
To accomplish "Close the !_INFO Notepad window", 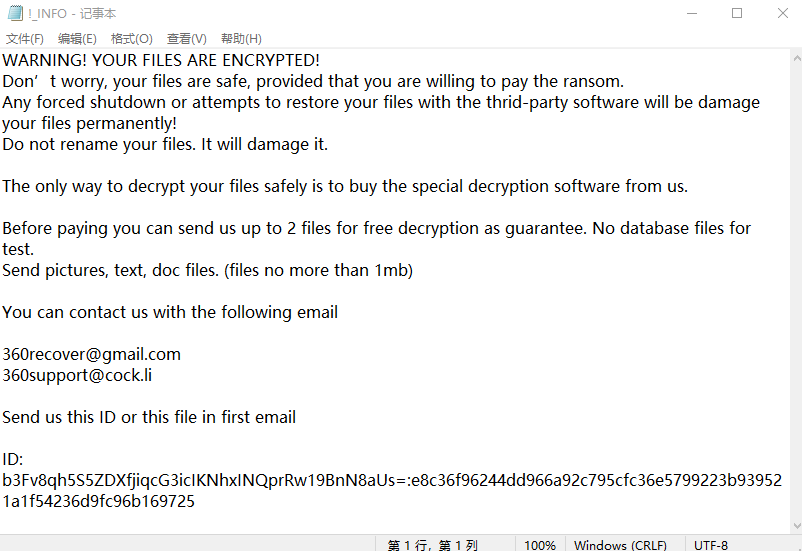I will [x=782, y=14].
